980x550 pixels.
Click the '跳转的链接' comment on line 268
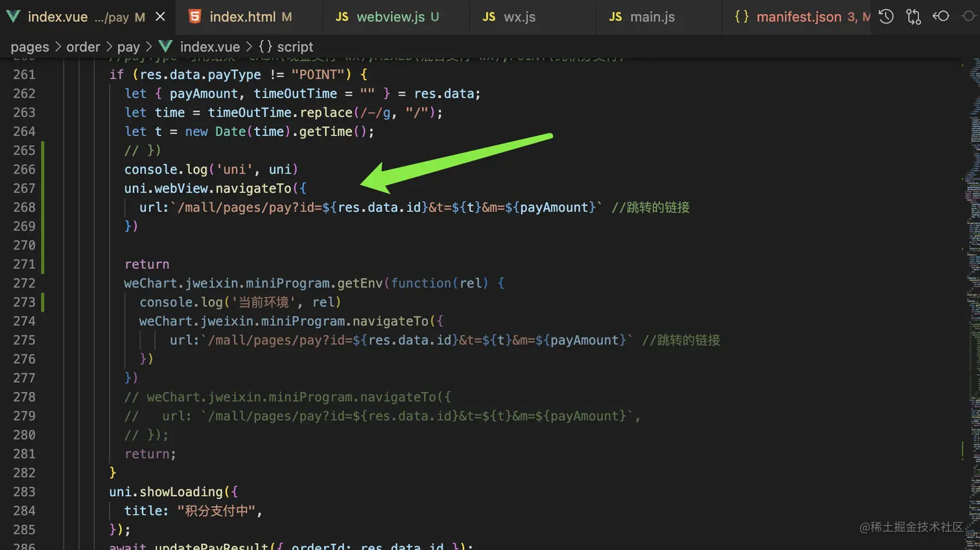tap(651, 207)
